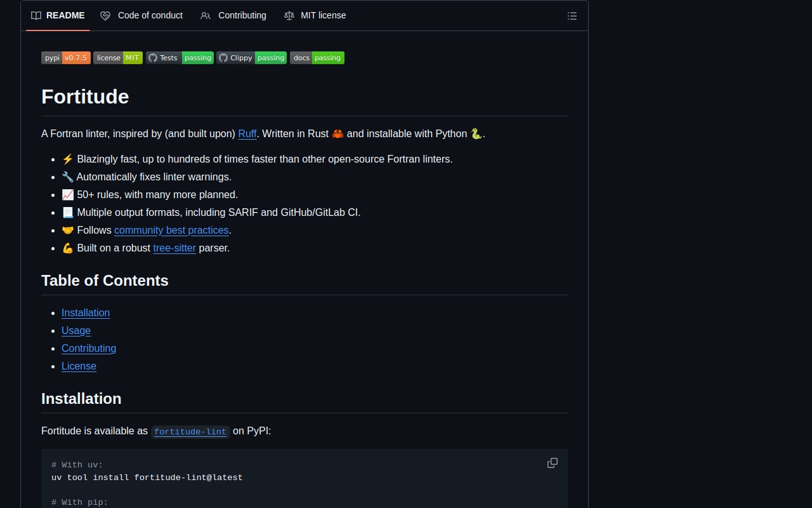Go to License in table of contents
This screenshot has width=812, height=508.
click(x=79, y=366)
